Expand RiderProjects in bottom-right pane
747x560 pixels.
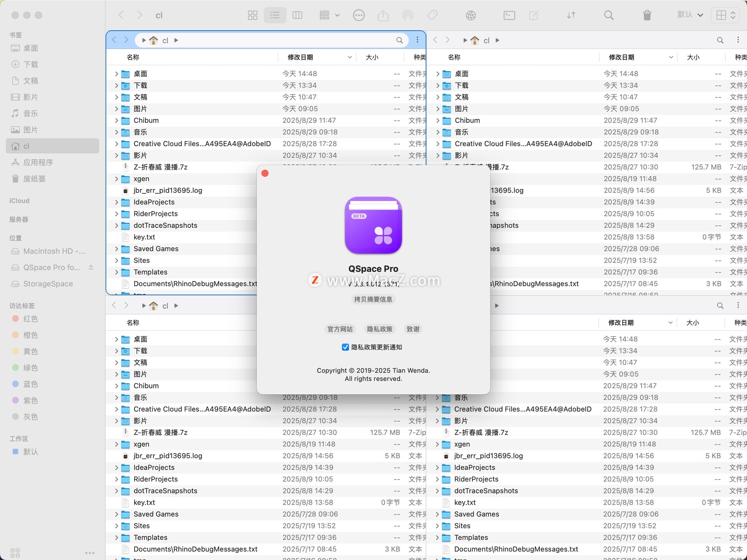tap(437, 479)
